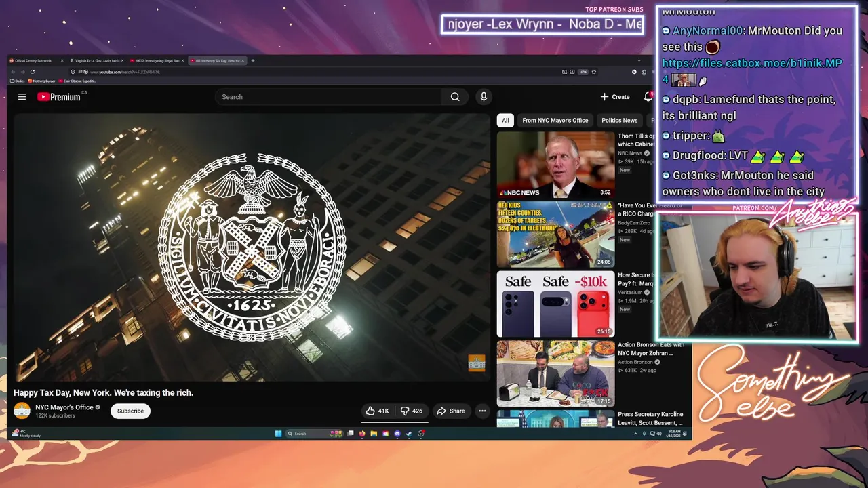
Task: Open Action Bronson Eats video thumbnail
Action: coord(555,373)
